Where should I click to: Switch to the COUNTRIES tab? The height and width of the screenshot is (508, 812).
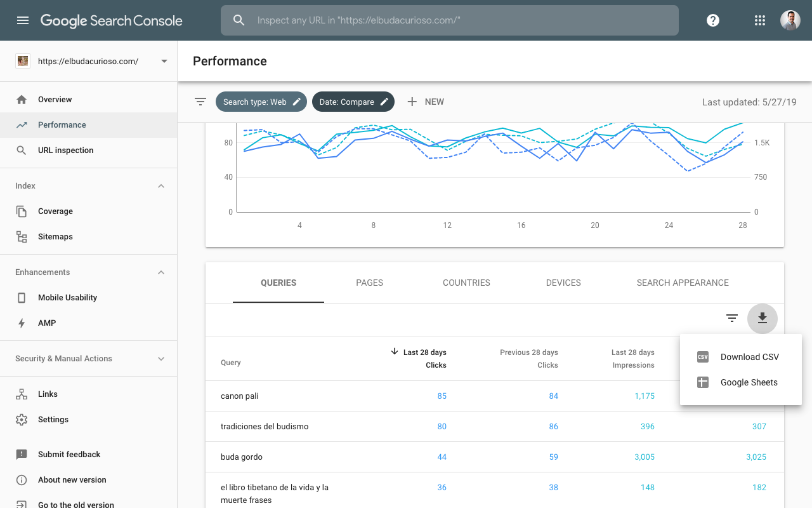(x=466, y=283)
